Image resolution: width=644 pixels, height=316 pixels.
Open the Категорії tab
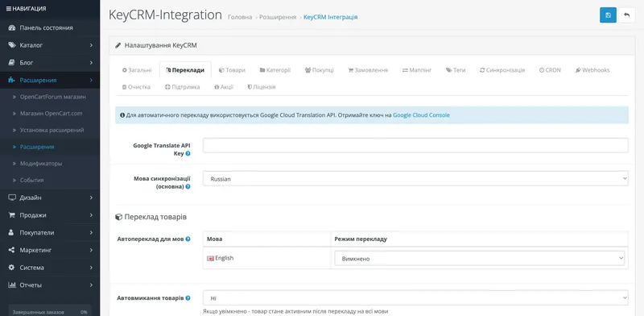(275, 70)
